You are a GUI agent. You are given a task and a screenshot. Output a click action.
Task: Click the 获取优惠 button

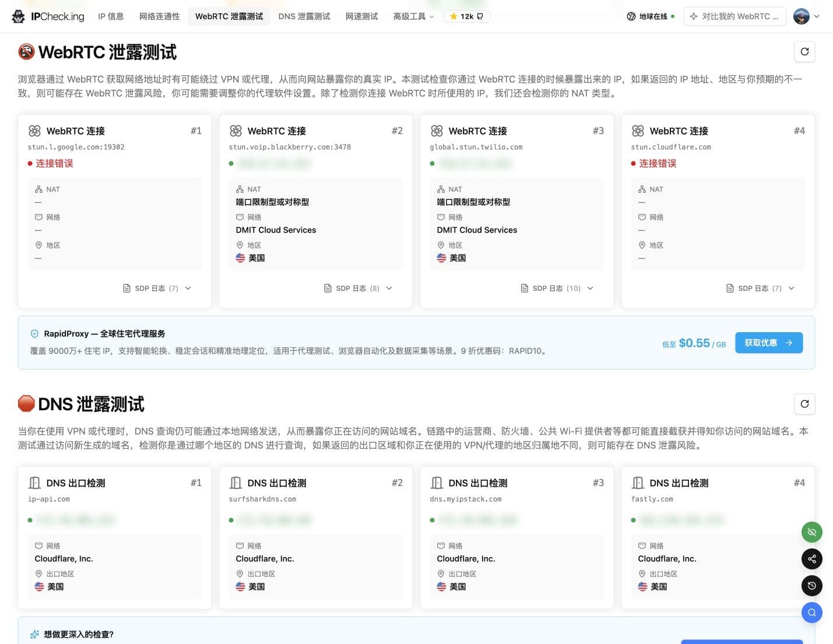click(x=769, y=343)
